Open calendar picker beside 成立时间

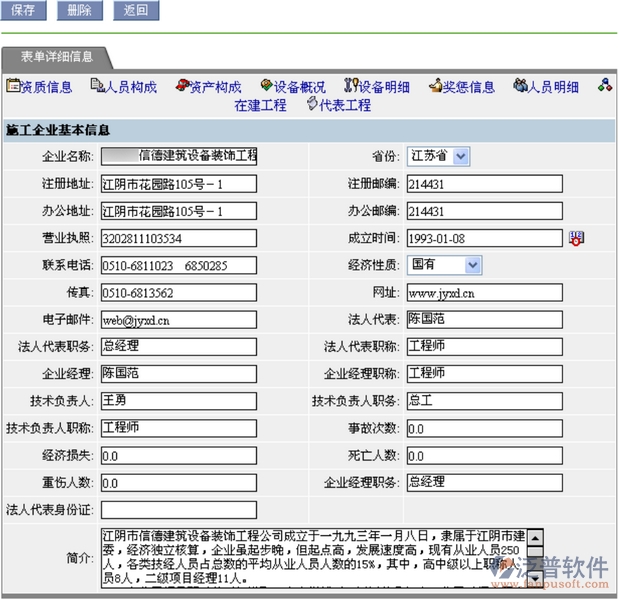tap(577, 238)
